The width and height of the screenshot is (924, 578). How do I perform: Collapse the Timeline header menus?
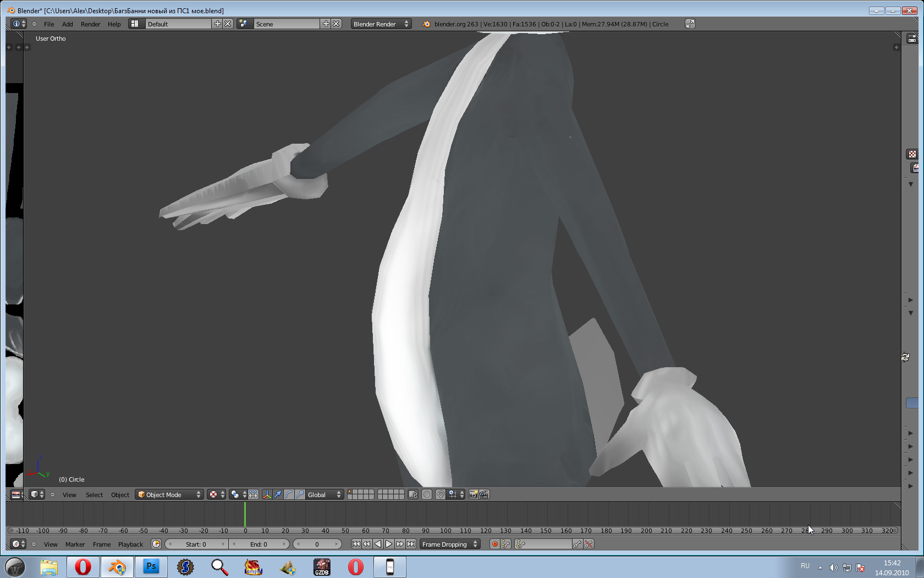point(34,544)
